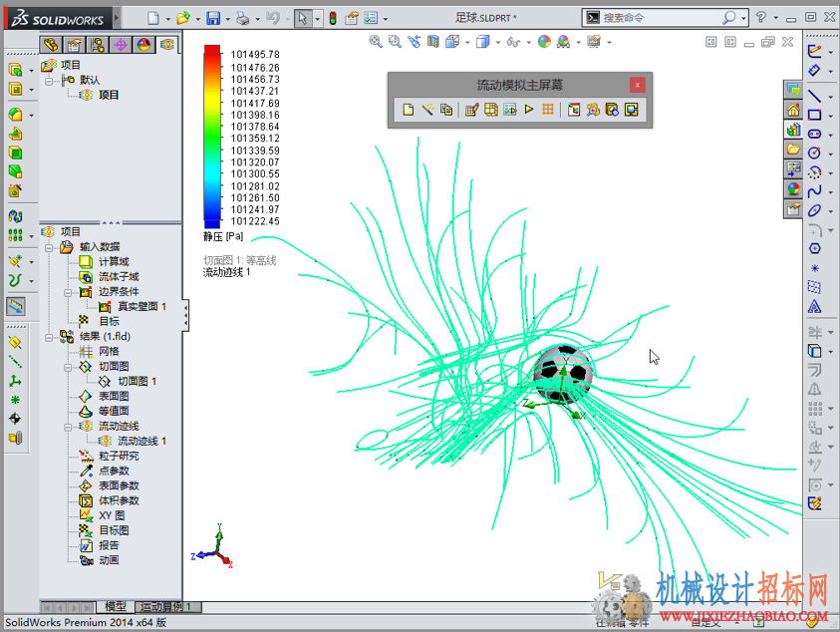Close the 流动模拟主屏幕 floating toolbar
Viewport: 840px width, 632px height.
637,84
